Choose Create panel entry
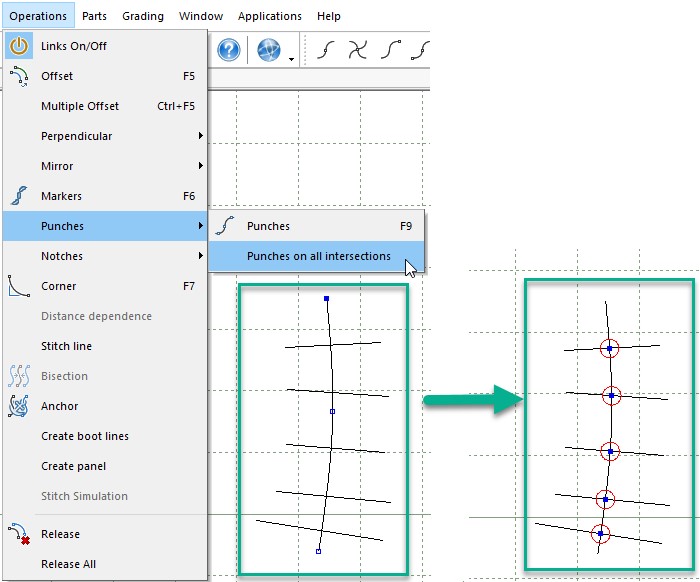The height and width of the screenshot is (582, 700). (105, 466)
